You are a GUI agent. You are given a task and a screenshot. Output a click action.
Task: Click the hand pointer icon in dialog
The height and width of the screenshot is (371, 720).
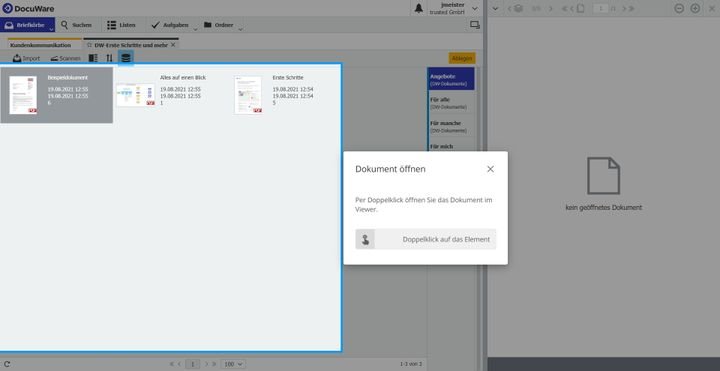pos(365,239)
